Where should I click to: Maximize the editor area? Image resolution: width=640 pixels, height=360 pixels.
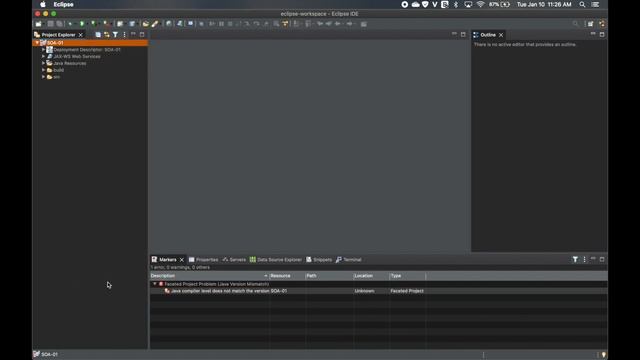pos(463,34)
